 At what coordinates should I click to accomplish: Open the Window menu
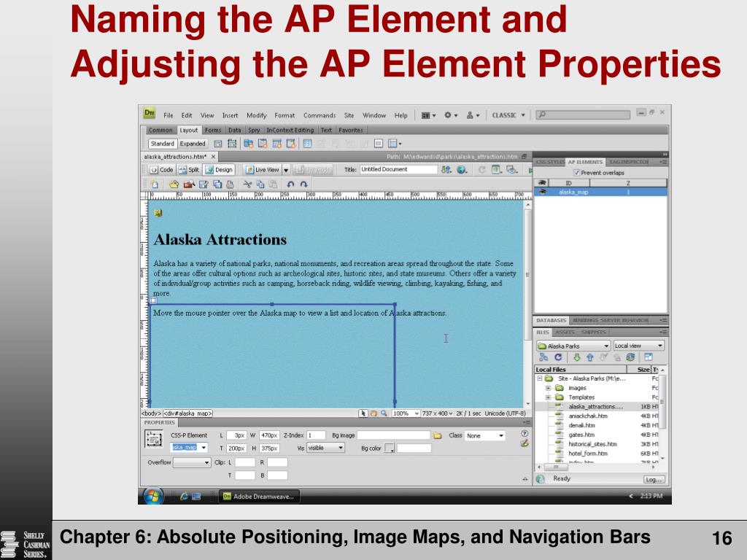tap(374, 115)
